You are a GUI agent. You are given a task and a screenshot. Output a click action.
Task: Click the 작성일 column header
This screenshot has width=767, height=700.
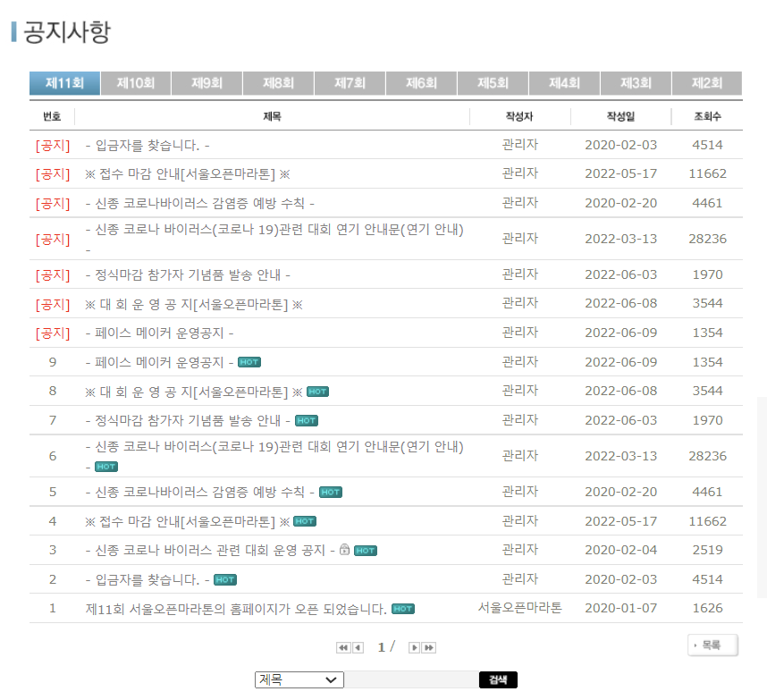620,116
